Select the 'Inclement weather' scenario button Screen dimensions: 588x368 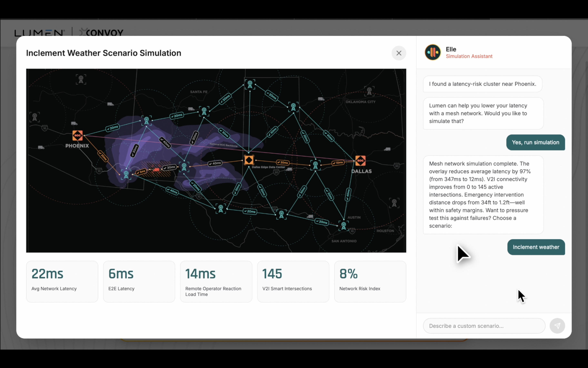pos(536,247)
